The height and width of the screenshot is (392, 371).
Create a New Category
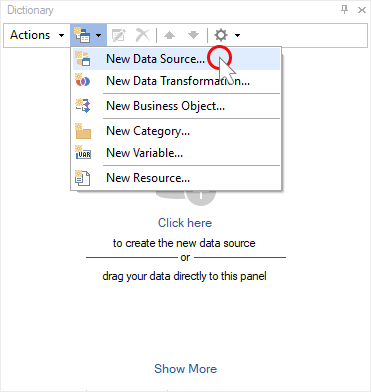tap(176, 131)
